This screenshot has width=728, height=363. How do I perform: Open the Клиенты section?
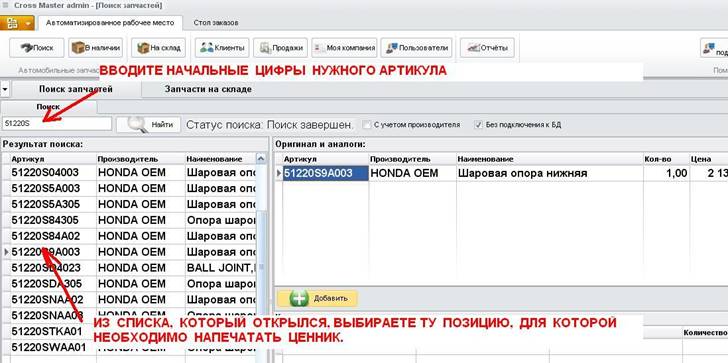[222, 47]
